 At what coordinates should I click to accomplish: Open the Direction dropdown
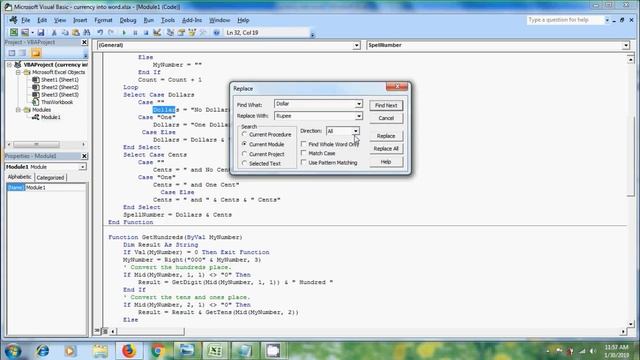tap(356, 131)
